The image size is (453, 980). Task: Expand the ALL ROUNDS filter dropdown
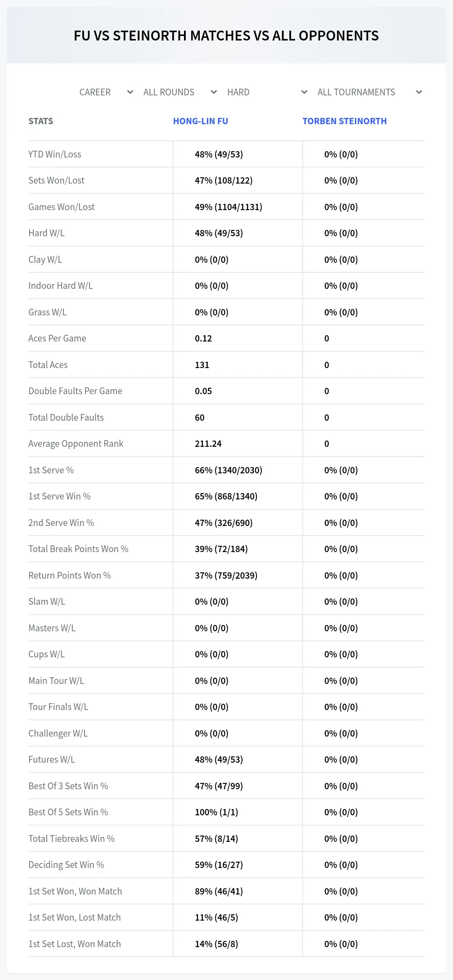(x=180, y=92)
